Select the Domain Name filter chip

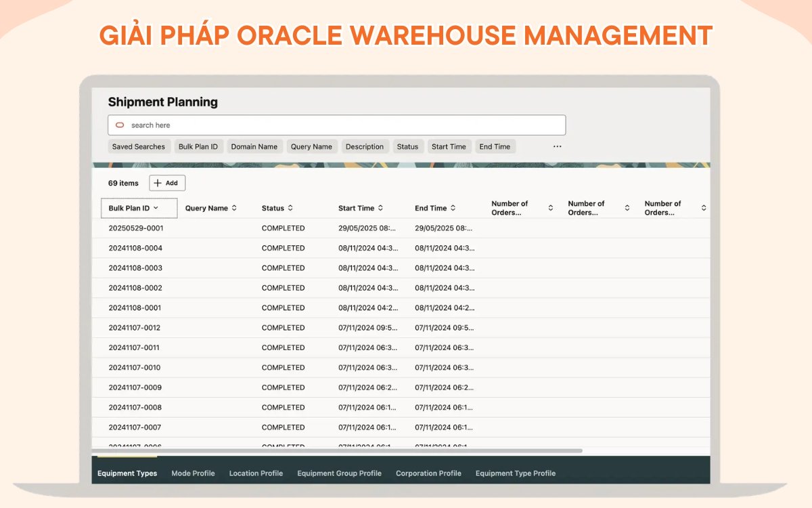[254, 146]
